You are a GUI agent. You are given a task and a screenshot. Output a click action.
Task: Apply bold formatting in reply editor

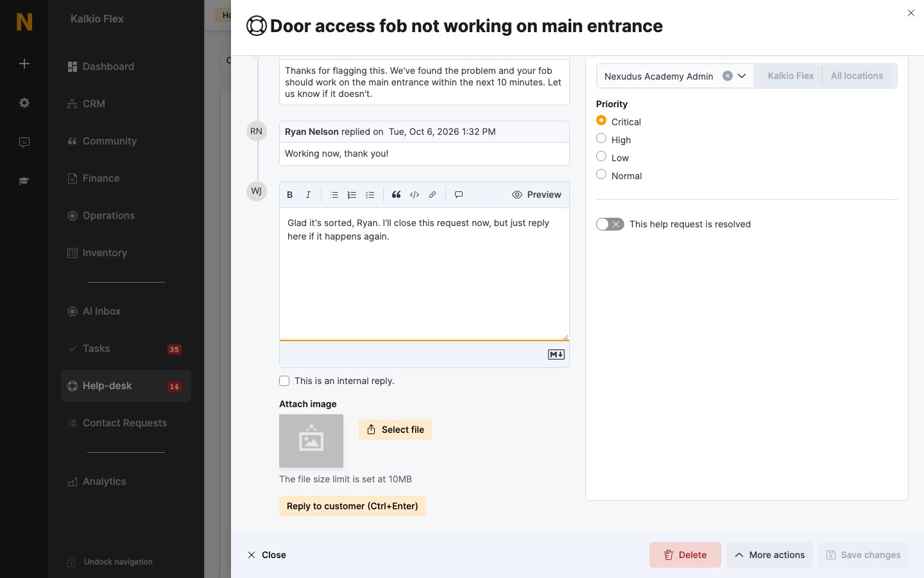pos(290,195)
